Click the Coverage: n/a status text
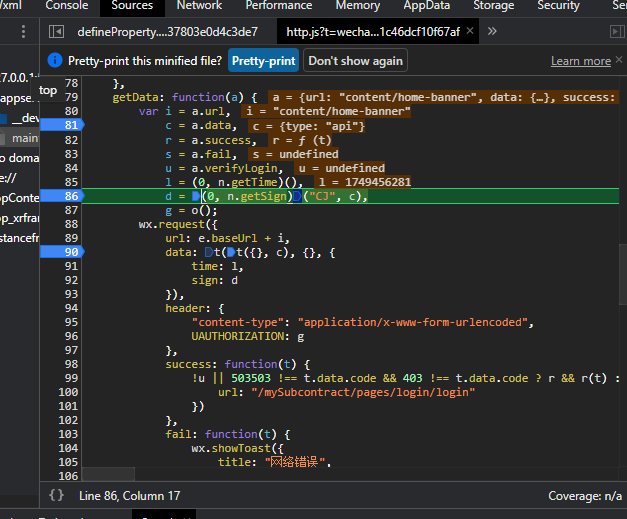 click(x=585, y=496)
